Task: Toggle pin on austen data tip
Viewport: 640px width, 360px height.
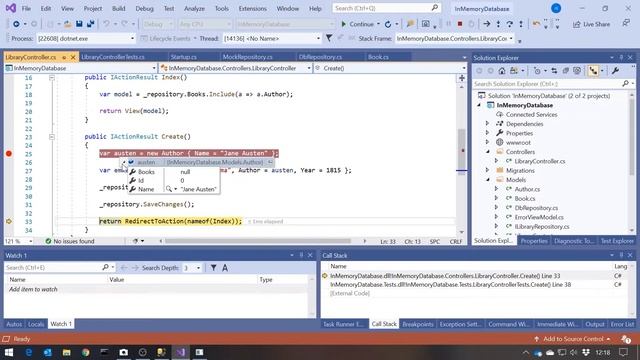Action: [270, 162]
